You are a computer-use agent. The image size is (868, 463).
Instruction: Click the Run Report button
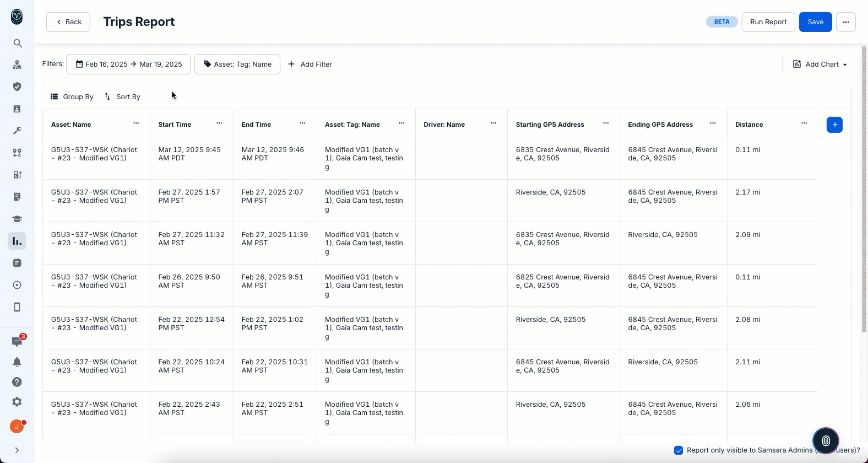768,22
